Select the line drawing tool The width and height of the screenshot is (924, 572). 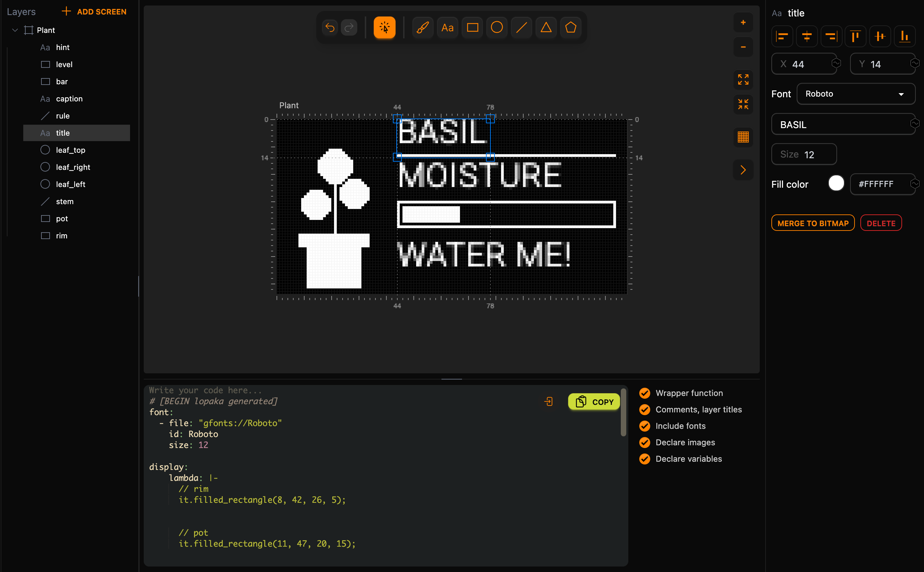coord(522,28)
